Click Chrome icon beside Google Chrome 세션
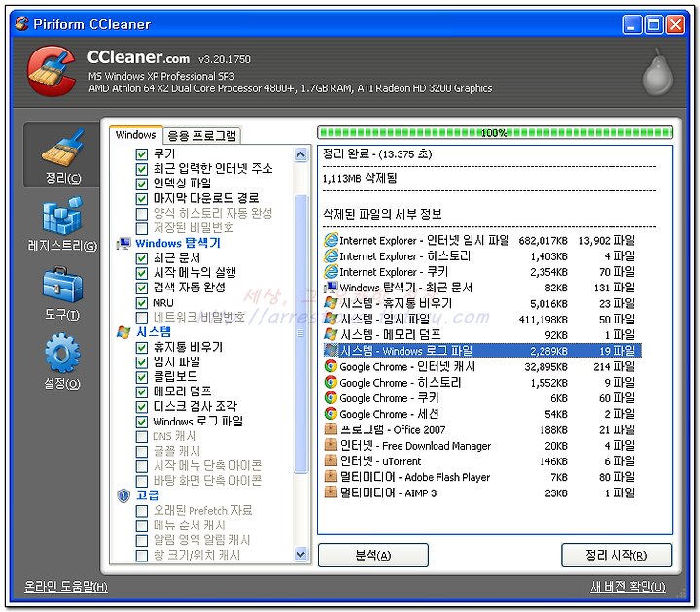The image size is (700, 612). click(x=331, y=414)
